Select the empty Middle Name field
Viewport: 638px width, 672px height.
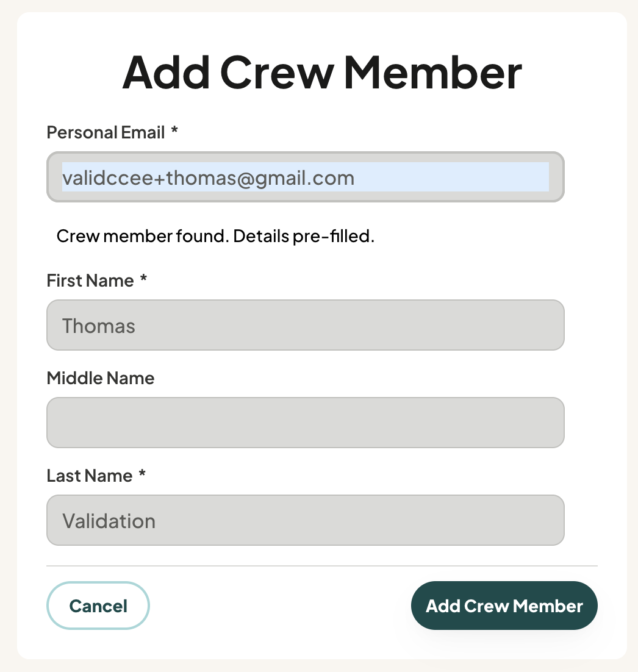306,423
